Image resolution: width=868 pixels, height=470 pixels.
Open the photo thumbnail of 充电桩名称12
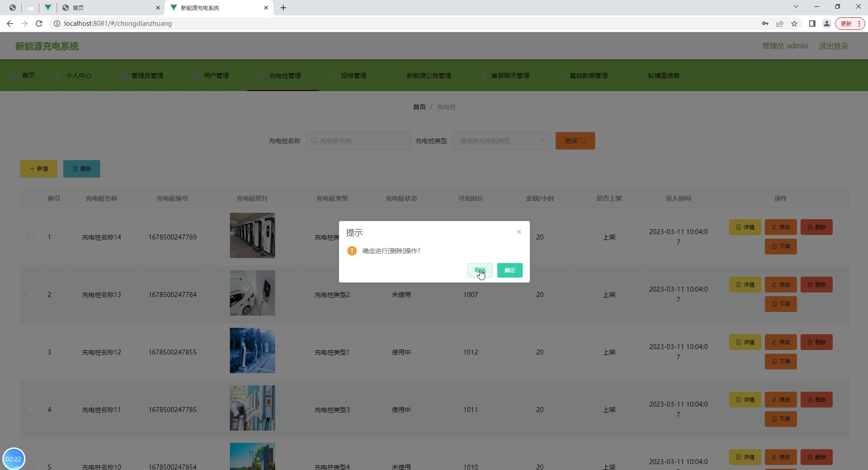pos(253,350)
